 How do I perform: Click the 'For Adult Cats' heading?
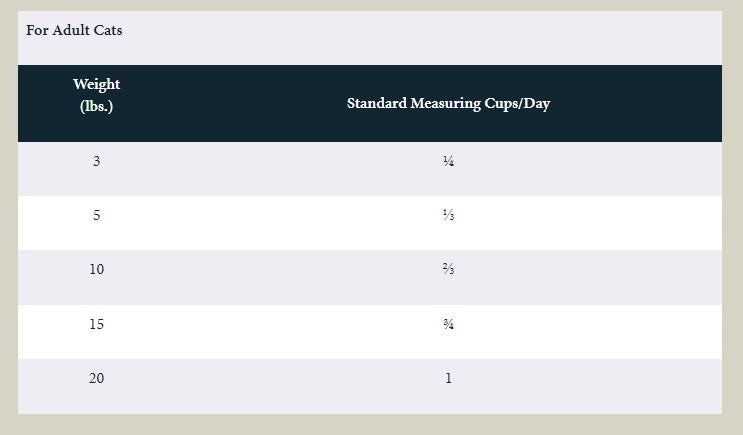[x=74, y=30]
